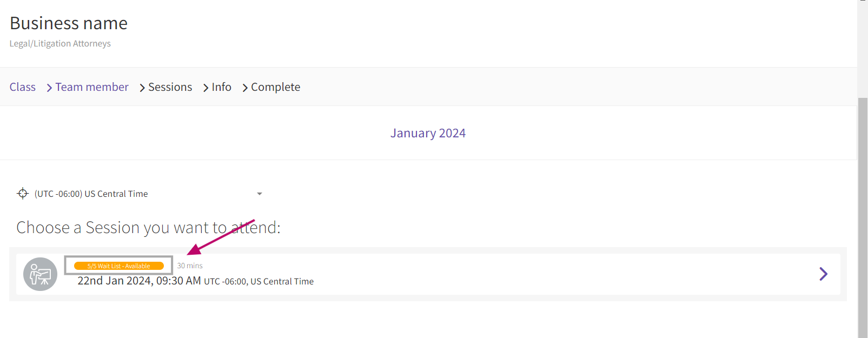Open the Info breadcrumb step
The image size is (868, 338).
[221, 87]
